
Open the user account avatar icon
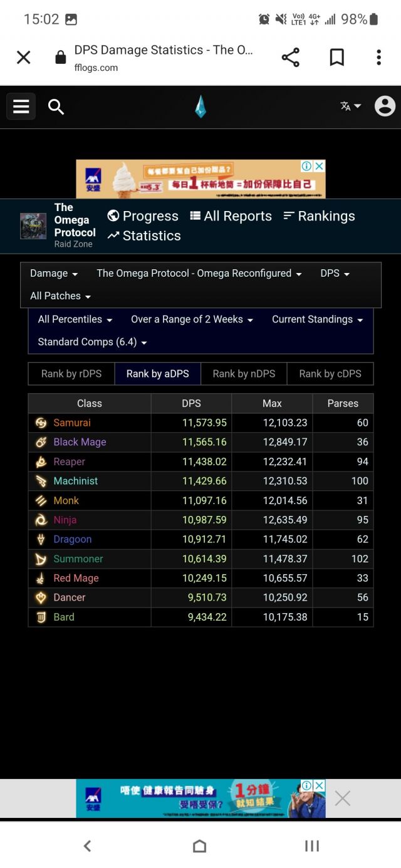(x=385, y=106)
